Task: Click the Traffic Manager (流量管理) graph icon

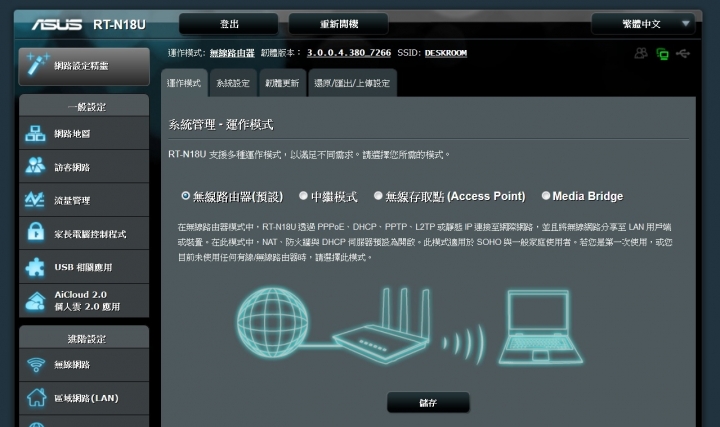Action: pyautogui.click(x=35, y=200)
